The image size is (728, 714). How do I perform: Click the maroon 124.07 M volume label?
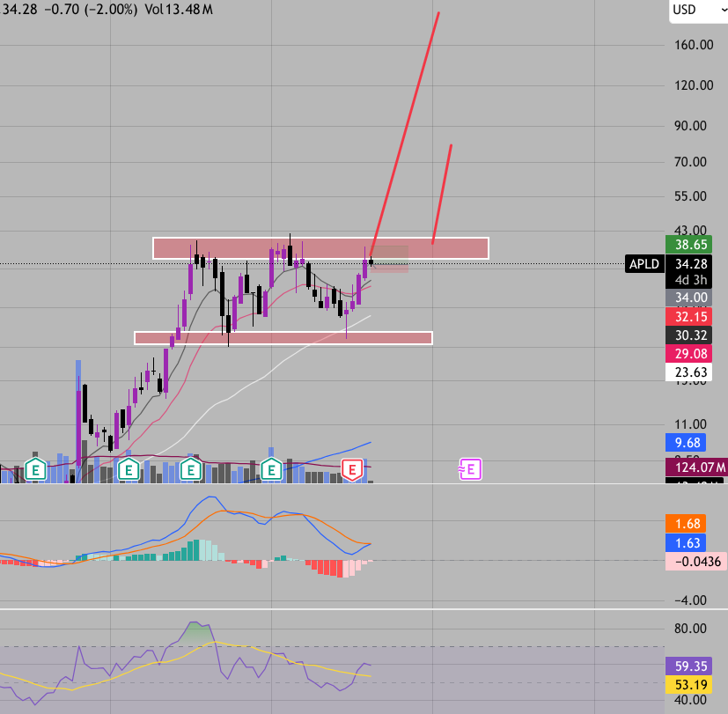[696, 467]
